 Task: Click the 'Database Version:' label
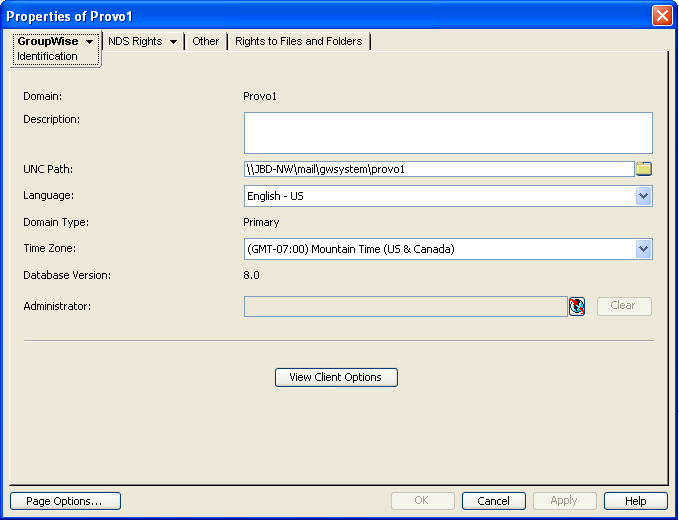67,275
